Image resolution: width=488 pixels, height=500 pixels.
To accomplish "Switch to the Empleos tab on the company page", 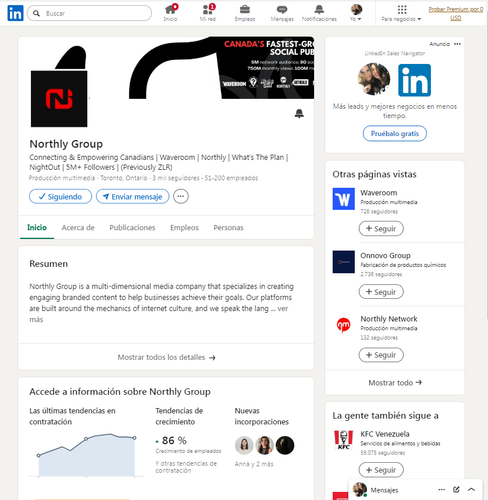I will [184, 228].
